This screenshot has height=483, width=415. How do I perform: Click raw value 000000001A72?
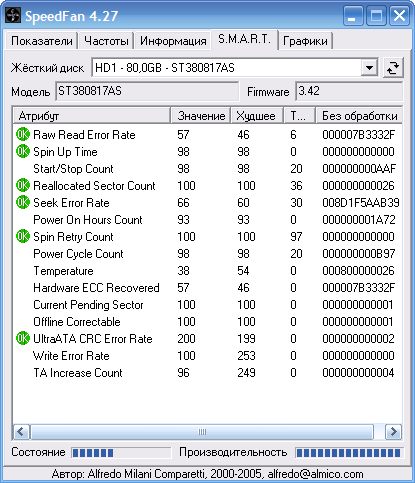(x=359, y=219)
